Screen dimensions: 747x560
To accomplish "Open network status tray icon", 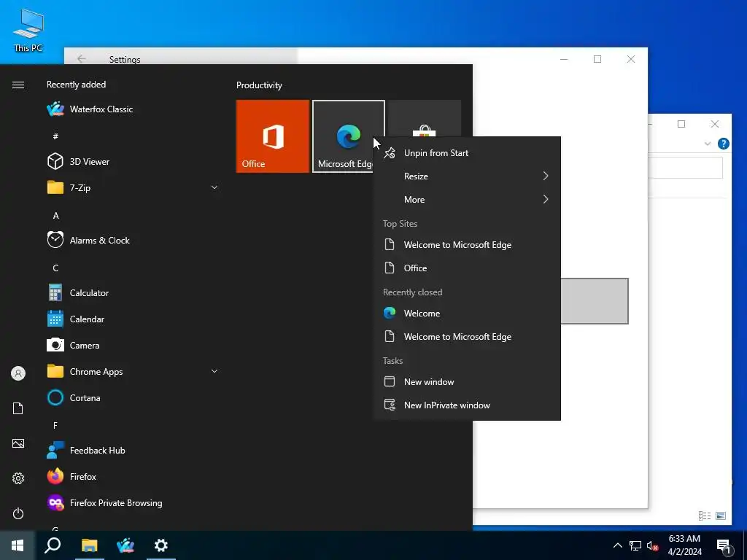I will 635,545.
